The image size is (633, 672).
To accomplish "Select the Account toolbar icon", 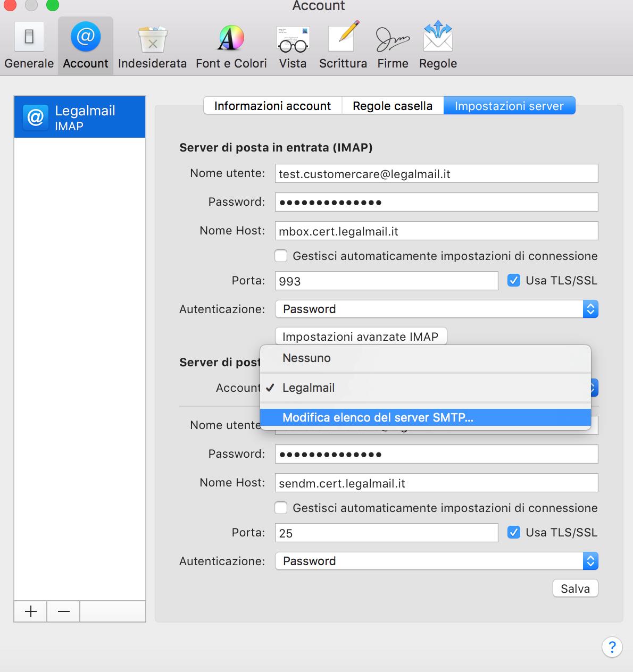I will tap(85, 46).
